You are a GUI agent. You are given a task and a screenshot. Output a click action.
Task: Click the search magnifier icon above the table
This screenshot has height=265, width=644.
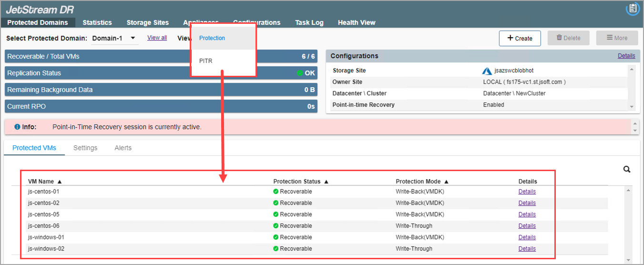(627, 169)
